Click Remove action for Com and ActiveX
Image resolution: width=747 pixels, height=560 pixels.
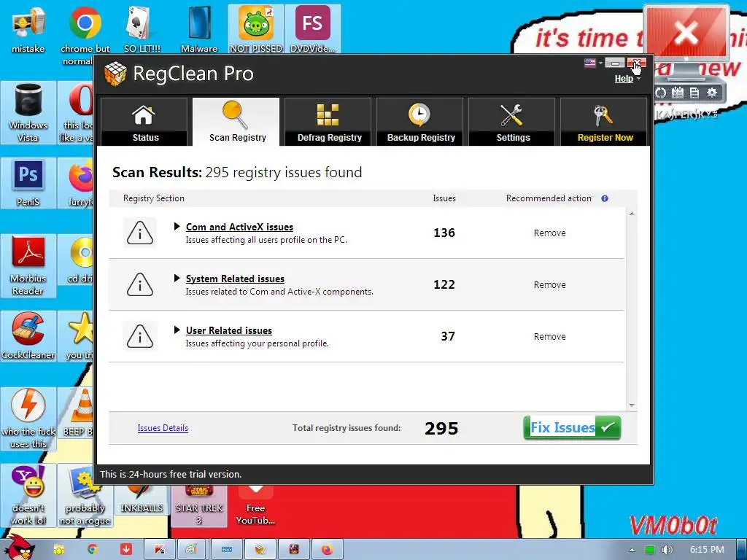coord(550,233)
